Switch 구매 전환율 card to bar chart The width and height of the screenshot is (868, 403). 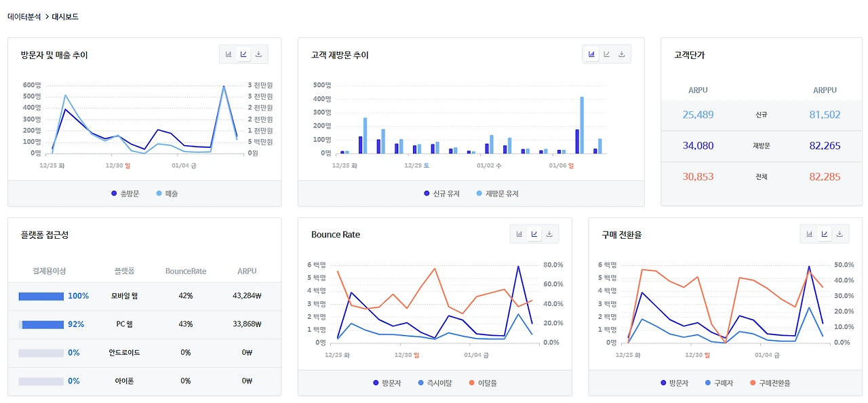coord(810,234)
